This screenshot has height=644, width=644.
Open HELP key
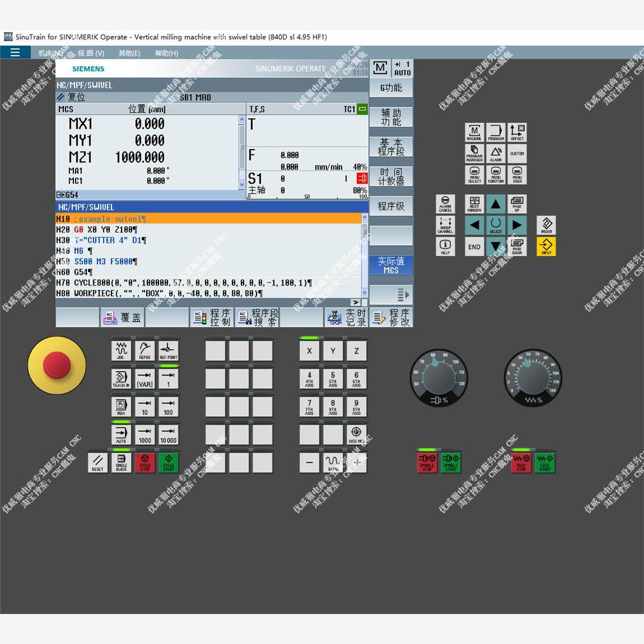pyautogui.click(x=445, y=247)
